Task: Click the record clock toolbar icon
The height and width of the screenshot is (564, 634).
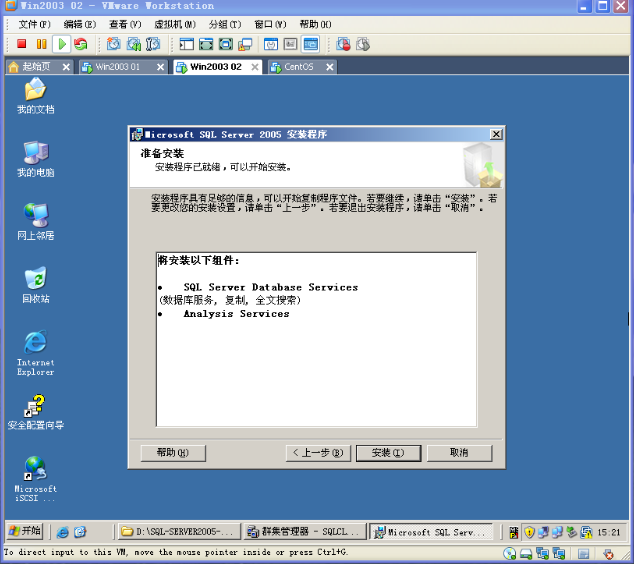Action: (344, 44)
